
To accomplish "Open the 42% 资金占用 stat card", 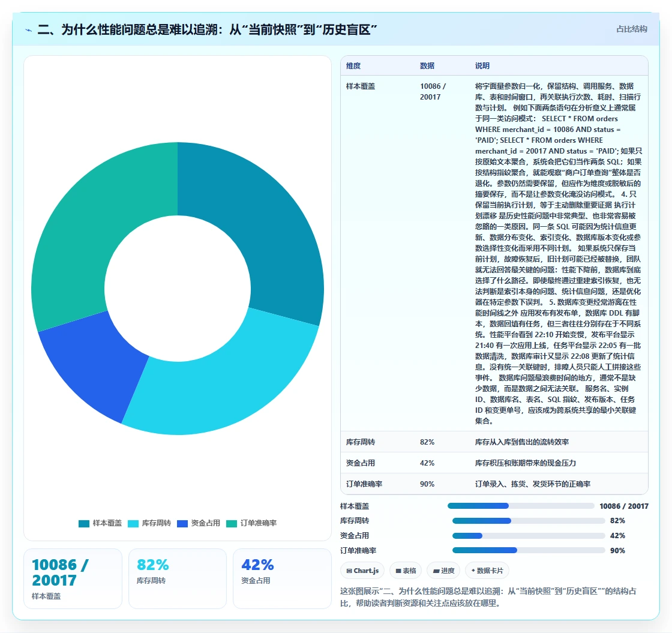I will point(282,578).
